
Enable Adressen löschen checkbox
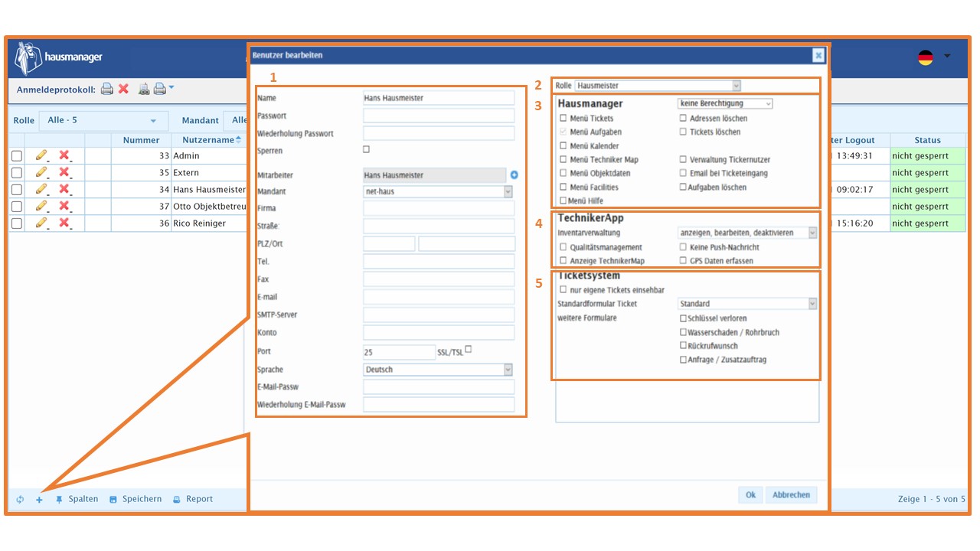tap(684, 119)
